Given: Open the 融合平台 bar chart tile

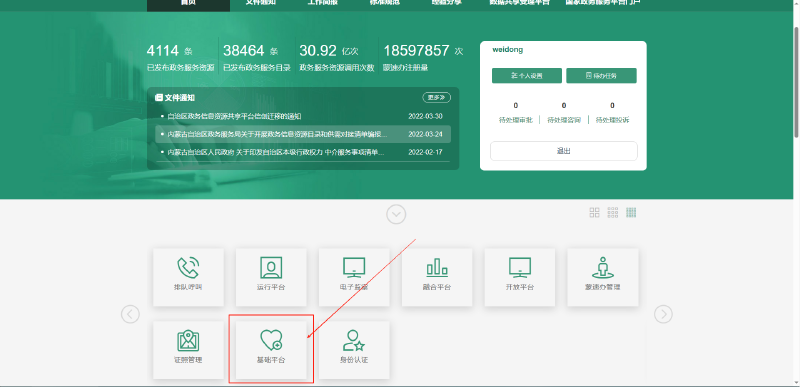Looking at the screenshot, I should pos(437,277).
